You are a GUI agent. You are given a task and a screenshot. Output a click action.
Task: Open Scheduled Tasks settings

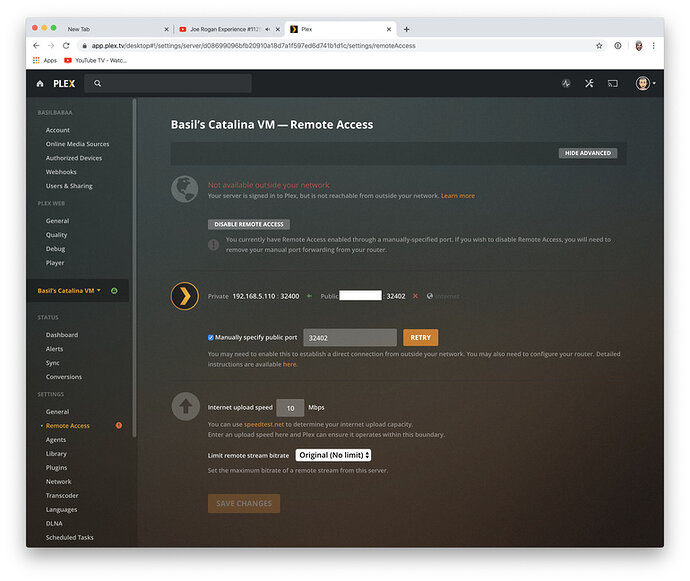(70, 537)
